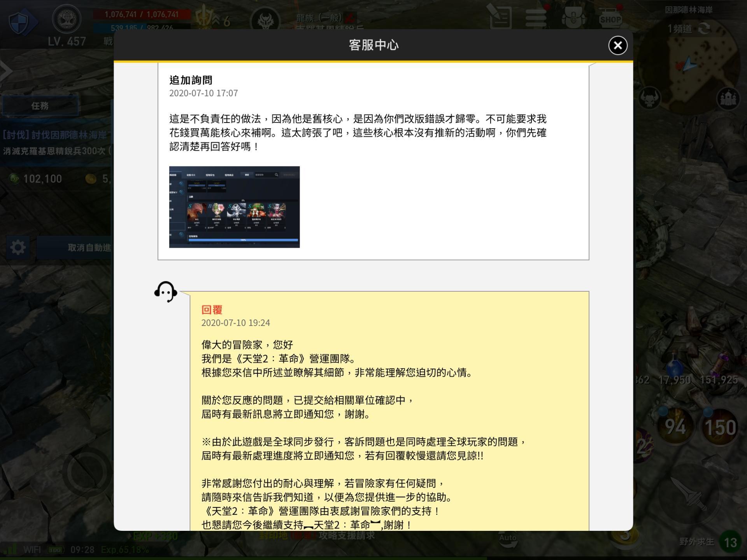Image resolution: width=747 pixels, height=560 pixels.
Task: Click the 回覆 heading in yellow reply
Action: point(212,310)
